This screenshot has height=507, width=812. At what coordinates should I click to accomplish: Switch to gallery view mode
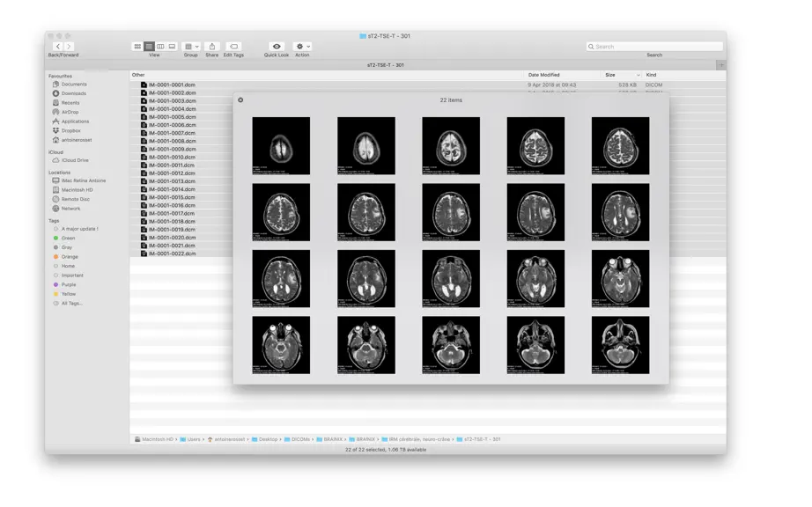172,47
